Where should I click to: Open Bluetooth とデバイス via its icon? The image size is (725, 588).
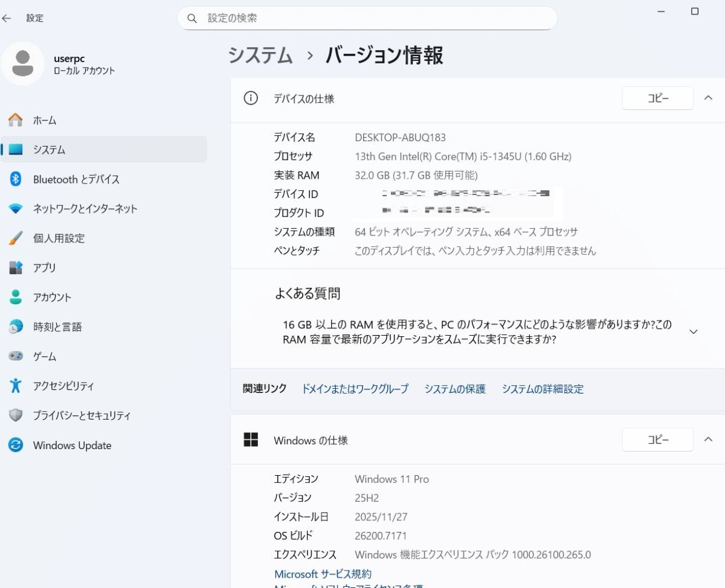click(x=16, y=179)
